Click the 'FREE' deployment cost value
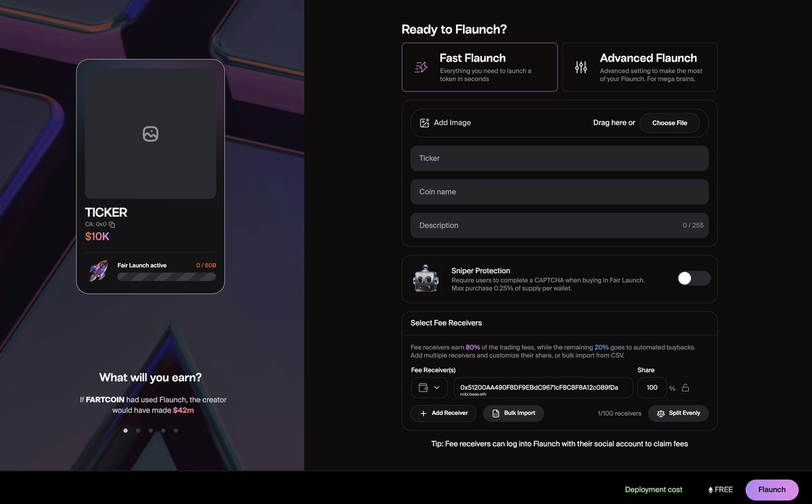 723,490
